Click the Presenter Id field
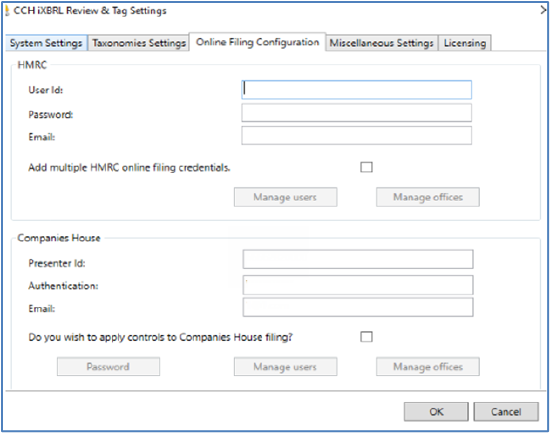Image resolution: width=550 pixels, height=433 pixels. [358, 259]
